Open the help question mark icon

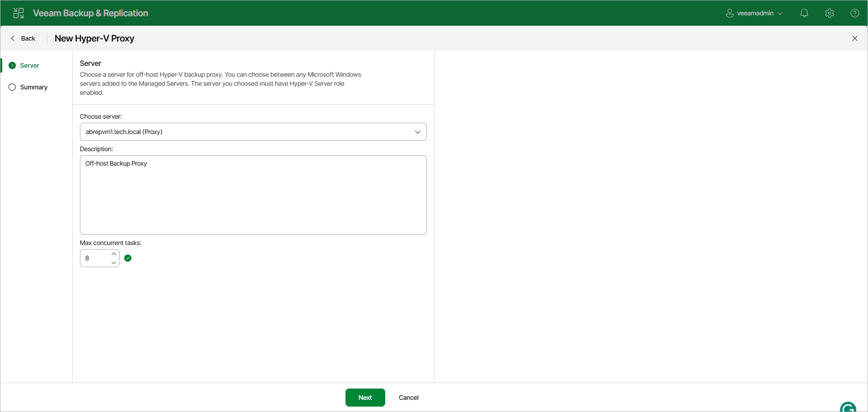(x=855, y=13)
